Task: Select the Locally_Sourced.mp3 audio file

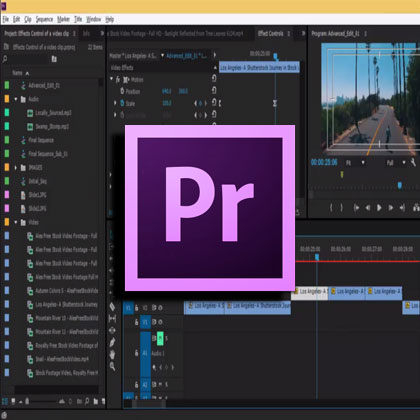Action: pyautogui.click(x=53, y=113)
